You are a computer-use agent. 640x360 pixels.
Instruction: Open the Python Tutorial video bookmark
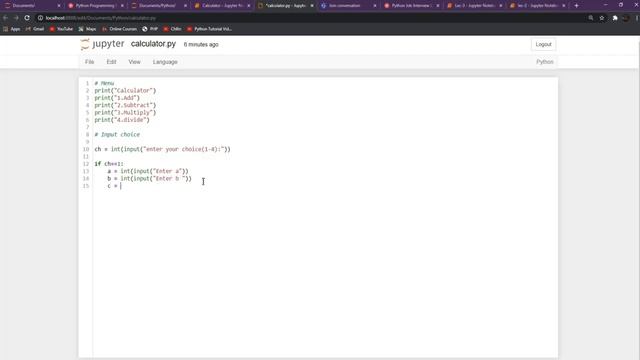point(209,29)
